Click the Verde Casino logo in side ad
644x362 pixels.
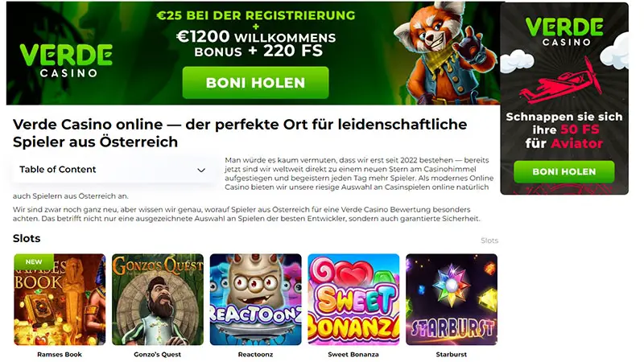564,31
